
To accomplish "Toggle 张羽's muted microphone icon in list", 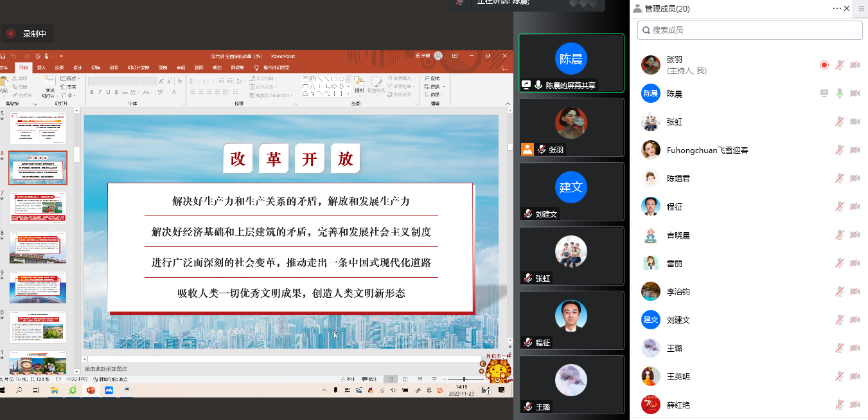I will point(839,65).
